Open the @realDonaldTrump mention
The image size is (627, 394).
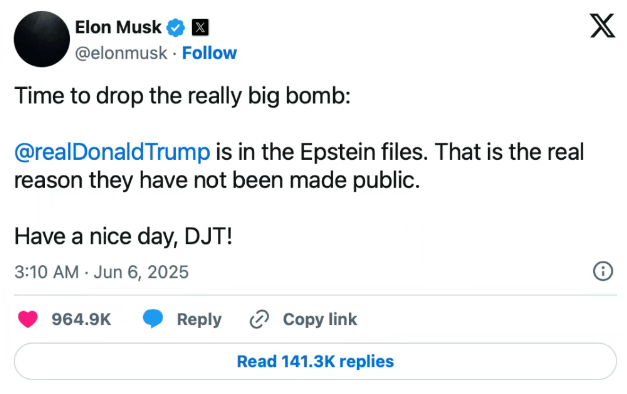click(112, 152)
